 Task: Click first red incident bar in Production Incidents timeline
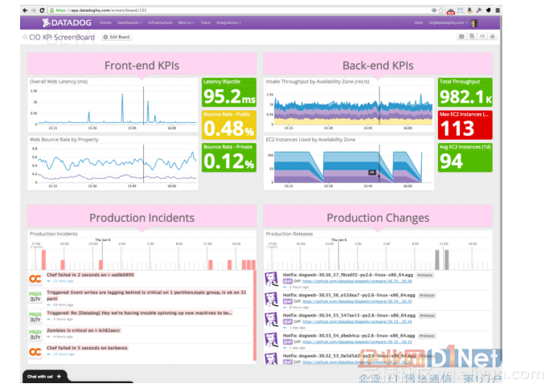(x=43, y=259)
